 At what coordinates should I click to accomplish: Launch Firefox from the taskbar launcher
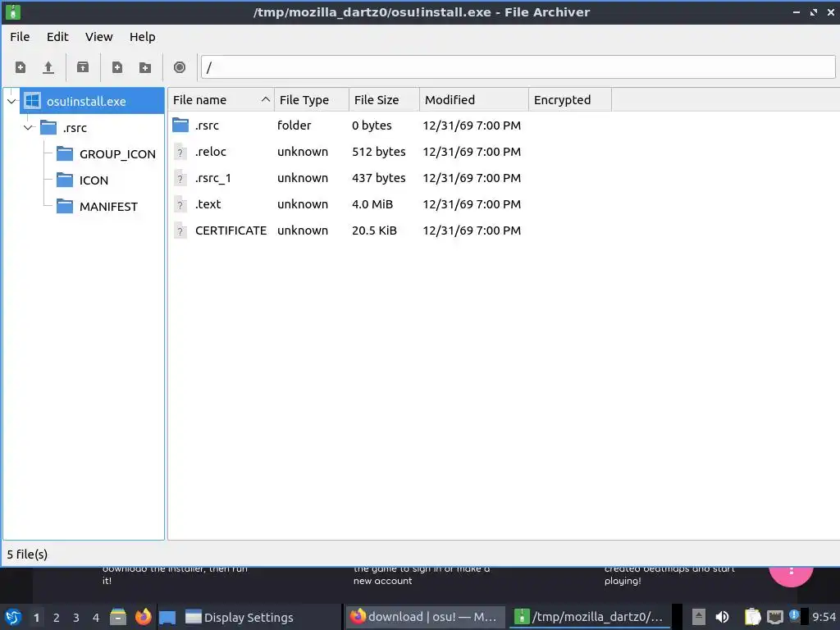[x=143, y=617]
